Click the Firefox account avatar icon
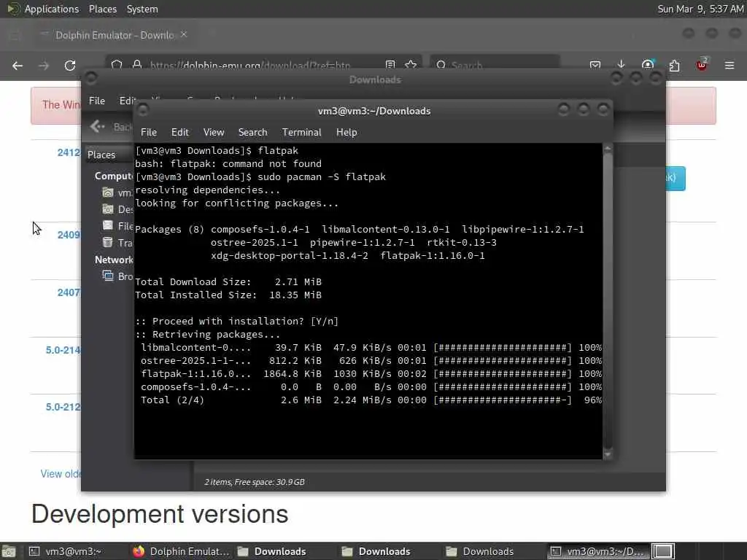The width and height of the screenshot is (747, 560). click(648, 65)
